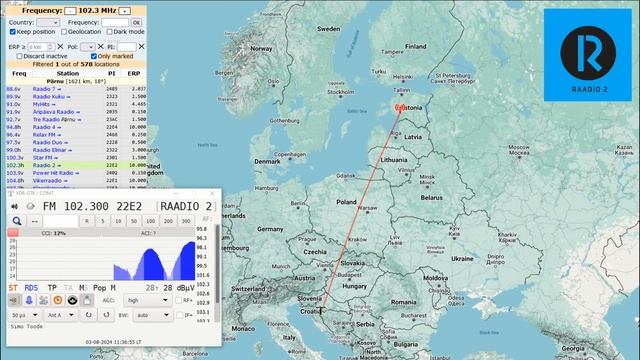Open the BW dropdown set to auto
The width and height of the screenshot is (640, 360).
point(152,315)
